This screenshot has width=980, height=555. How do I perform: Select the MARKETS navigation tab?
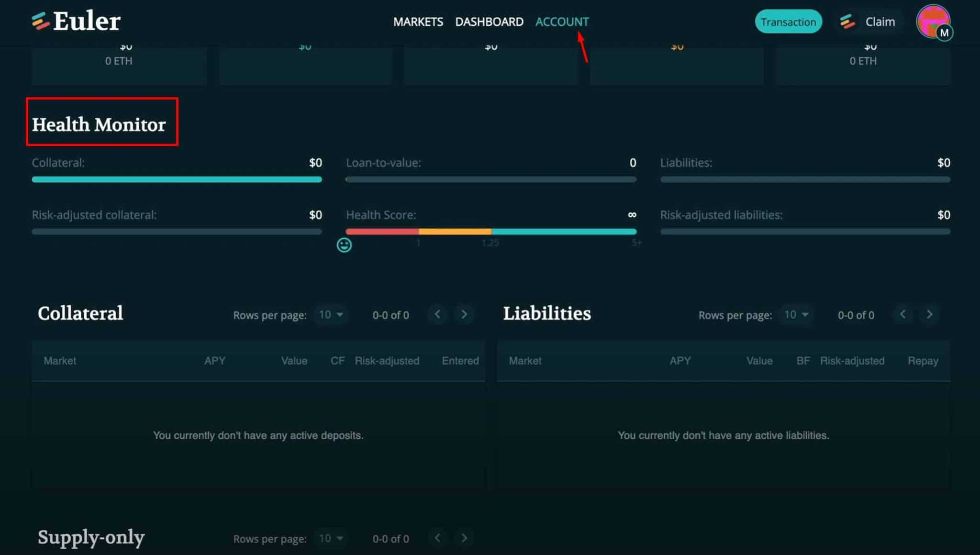tap(418, 22)
